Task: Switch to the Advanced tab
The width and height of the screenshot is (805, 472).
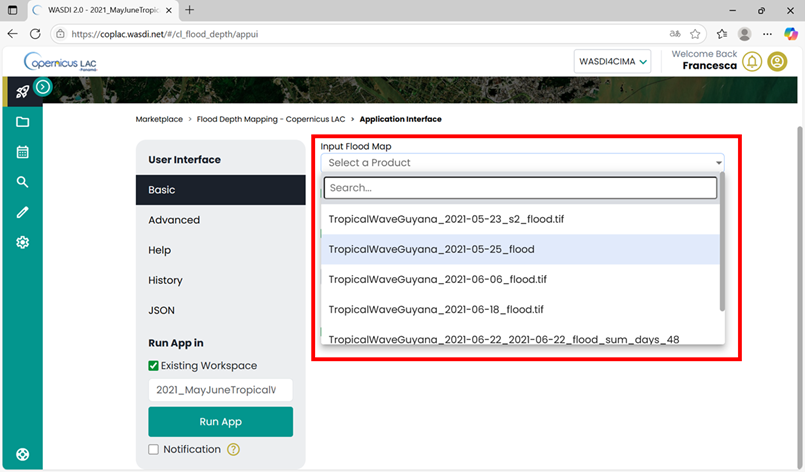Action: pos(221,220)
